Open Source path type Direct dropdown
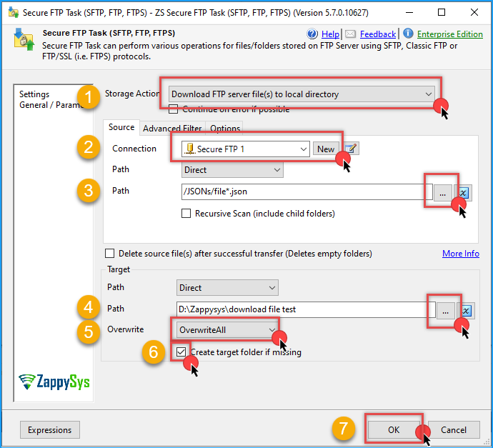The width and height of the screenshot is (493, 448). 232,170
